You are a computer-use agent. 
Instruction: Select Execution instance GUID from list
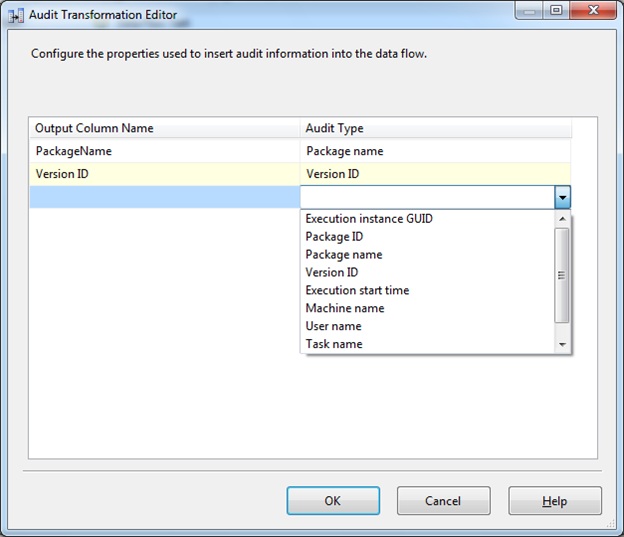tap(368, 218)
